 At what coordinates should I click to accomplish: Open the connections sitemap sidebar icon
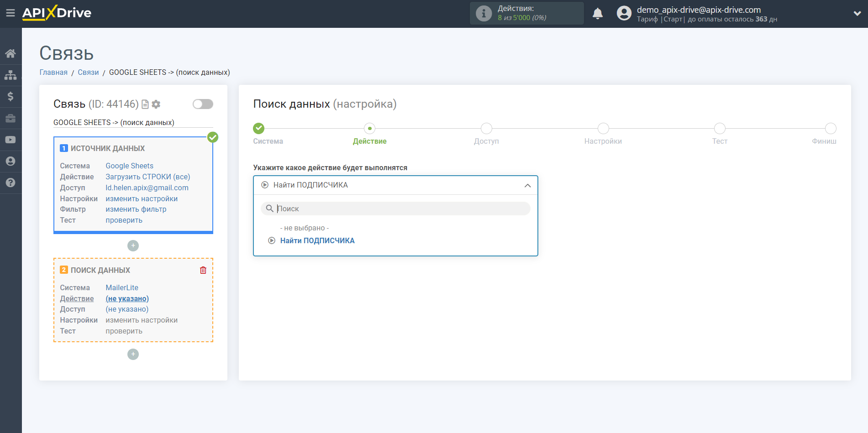(11, 75)
